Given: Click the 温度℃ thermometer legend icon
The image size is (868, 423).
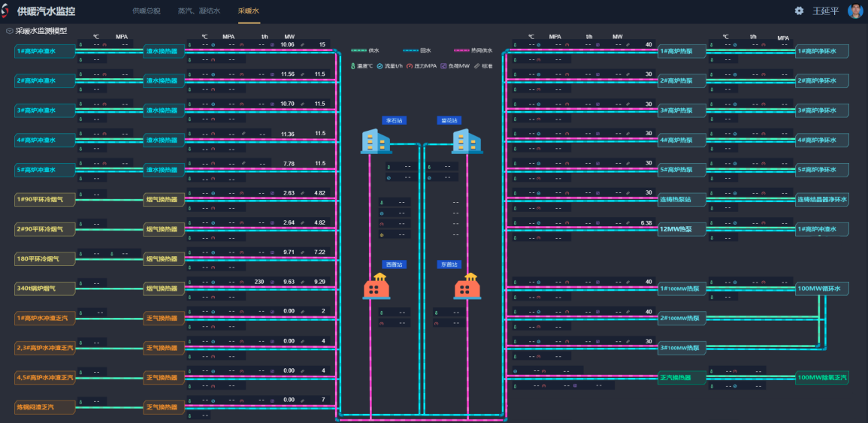Looking at the screenshot, I should 353,66.
